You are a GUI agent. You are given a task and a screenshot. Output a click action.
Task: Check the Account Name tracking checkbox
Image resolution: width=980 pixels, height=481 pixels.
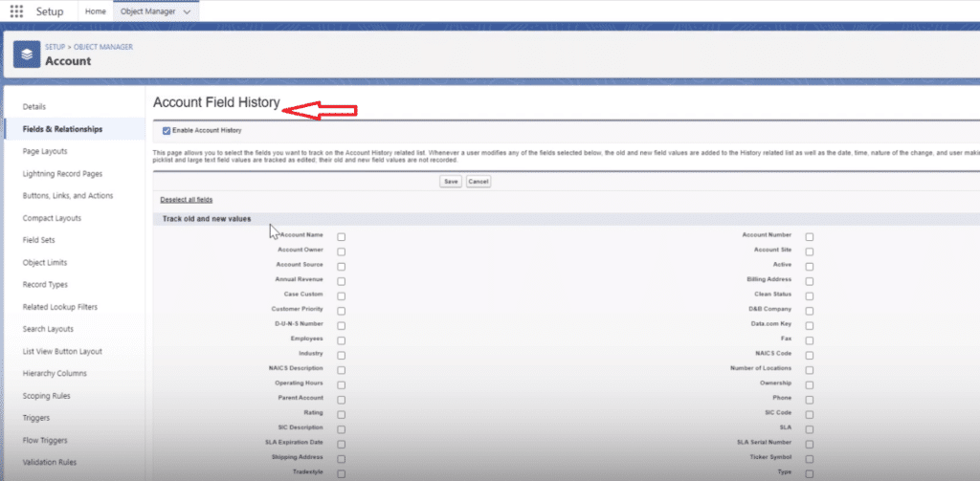pos(342,237)
